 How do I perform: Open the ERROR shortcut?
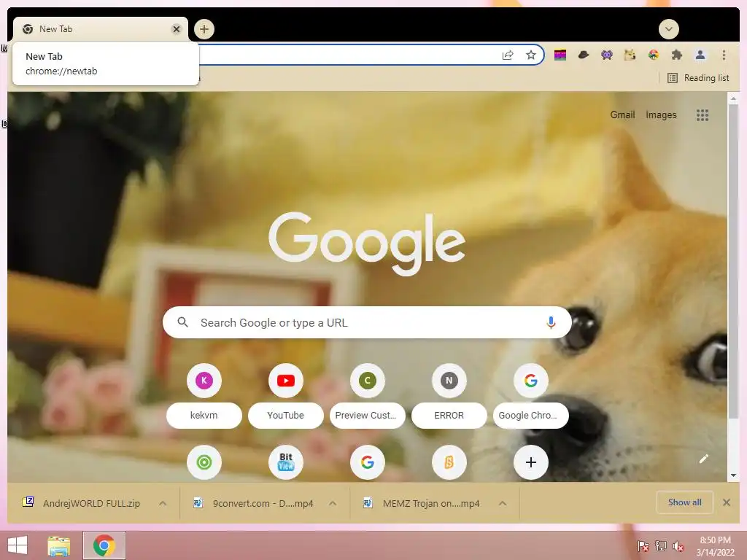tap(449, 396)
